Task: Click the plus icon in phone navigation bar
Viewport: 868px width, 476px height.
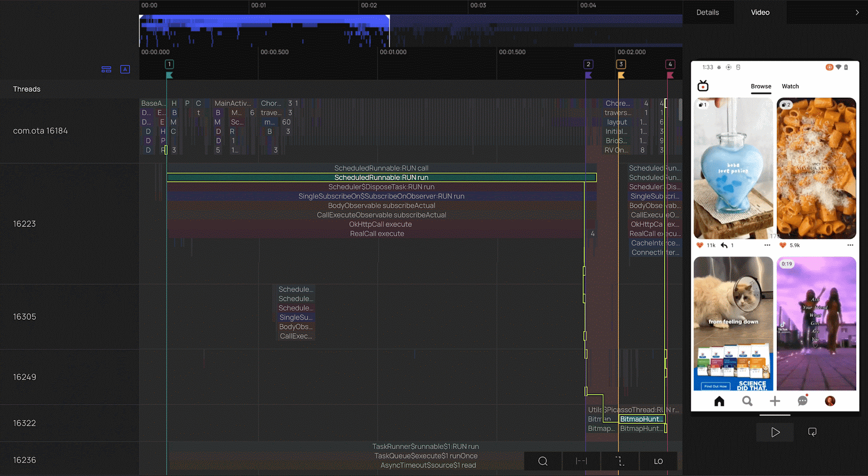Action: click(x=775, y=401)
